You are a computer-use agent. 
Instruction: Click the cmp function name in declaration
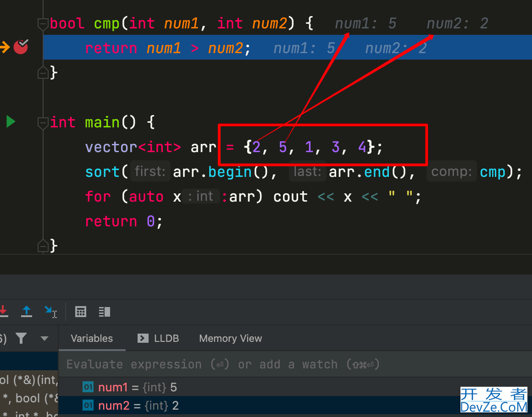(x=107, y=24)
